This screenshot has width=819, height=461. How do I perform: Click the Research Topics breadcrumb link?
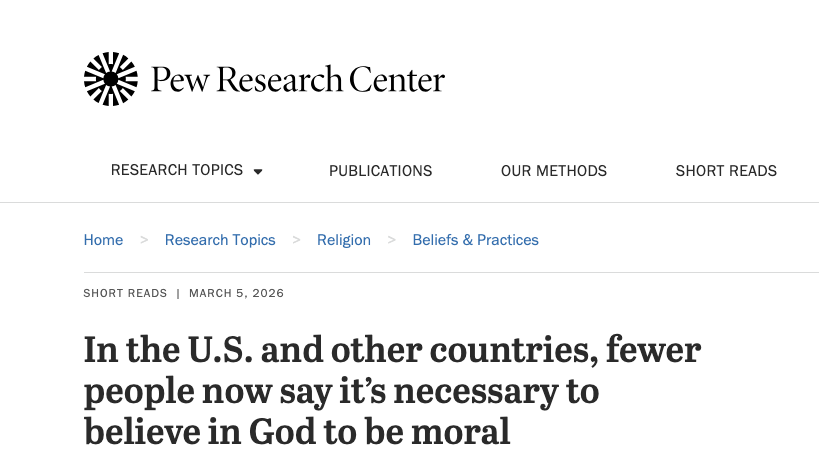[220, 240]
